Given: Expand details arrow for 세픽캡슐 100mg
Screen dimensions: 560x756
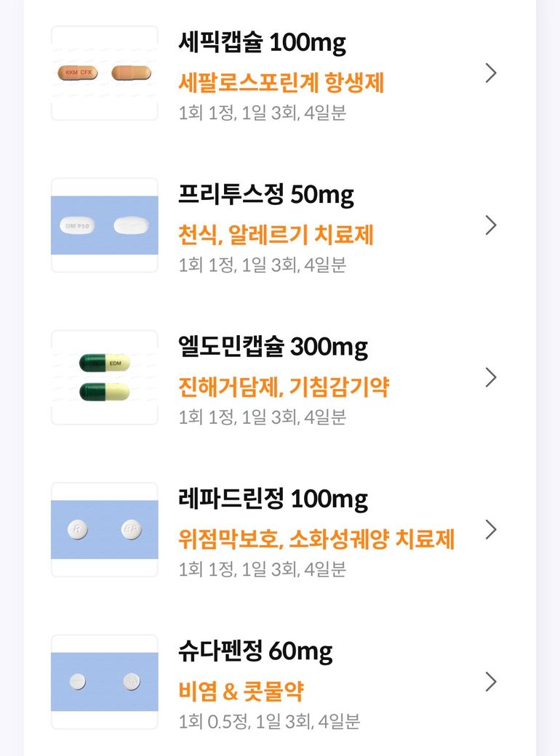Looking at the screenshot, I should pyautogui.click(x=491, y=73).
